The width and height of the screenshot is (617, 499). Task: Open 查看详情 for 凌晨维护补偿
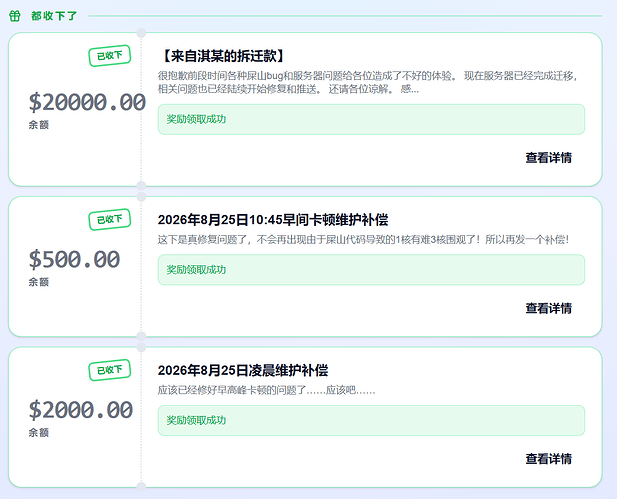tap(549, 459)
